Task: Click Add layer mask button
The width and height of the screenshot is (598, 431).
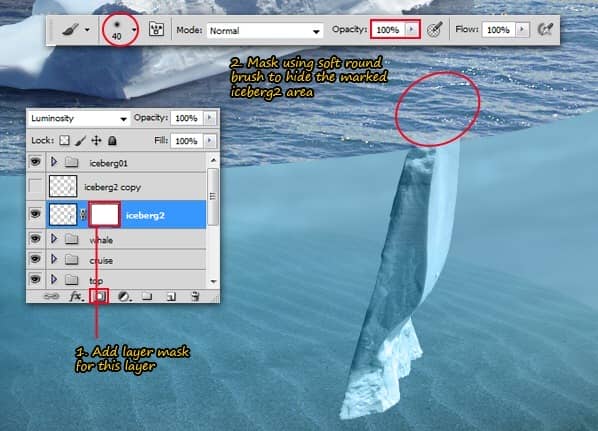Action: [99, 296]
